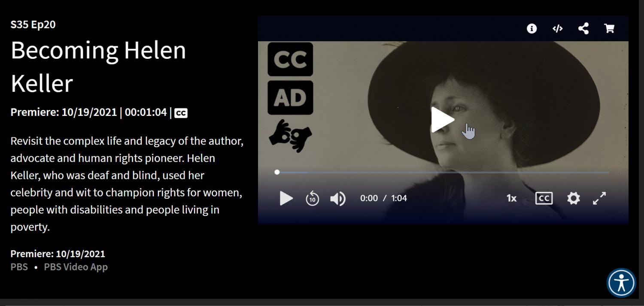Open the player settings gear
Viewport: 644px width, 306px height.
tap(573, 198)
